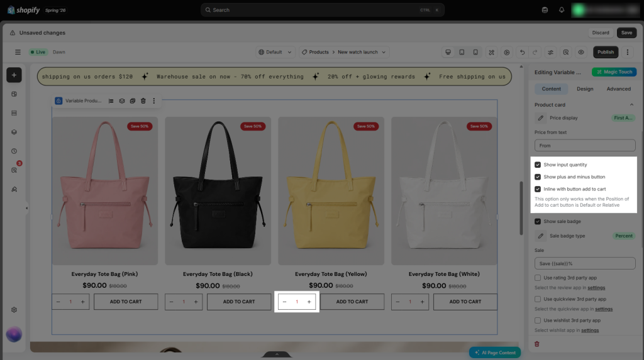Image resolution: width=644 pixels, height=360 pixels.
Task: Switch to mobile preview icon
Action: click(x=475, y=52)
